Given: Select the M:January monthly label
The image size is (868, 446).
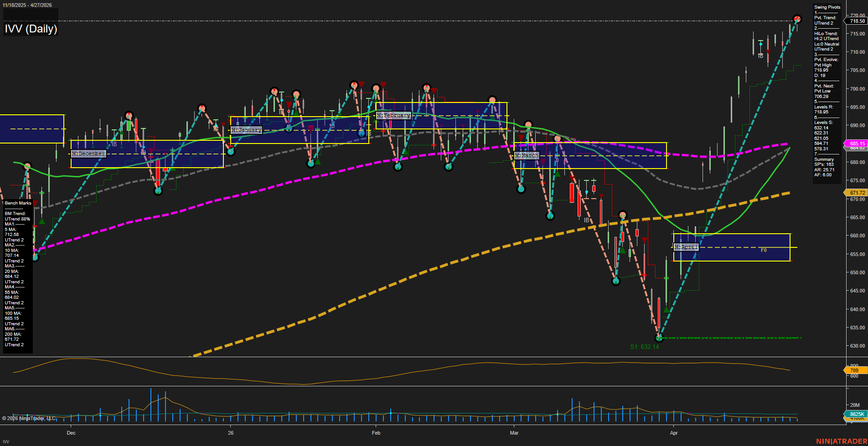Looking at the screenshot, I should point(246,130).
